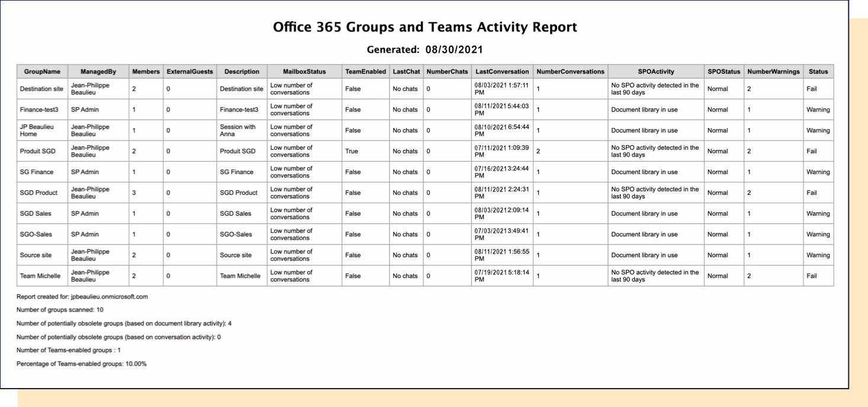Screen dimensions: 868x407
Task: Click the 'Warning' status for Finance-test3
Action: [x=818, y=110]
